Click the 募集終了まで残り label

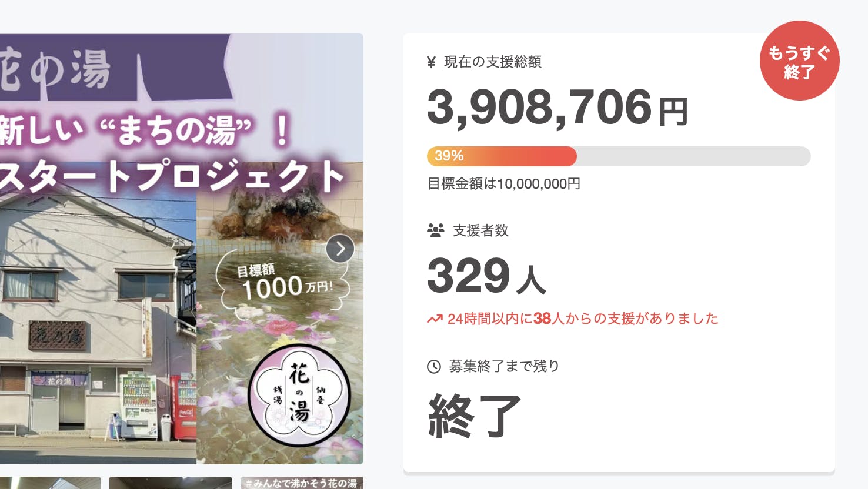click(x=504, y=367)
